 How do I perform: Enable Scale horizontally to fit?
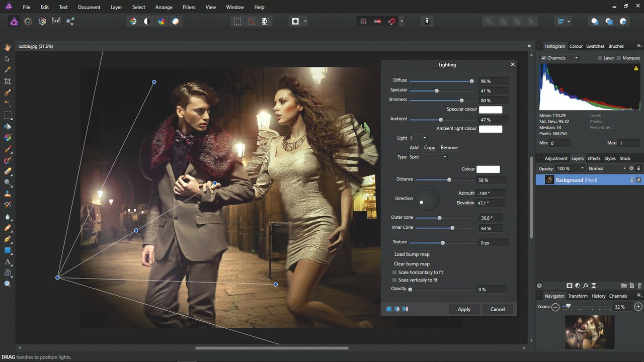coord(394,273)
